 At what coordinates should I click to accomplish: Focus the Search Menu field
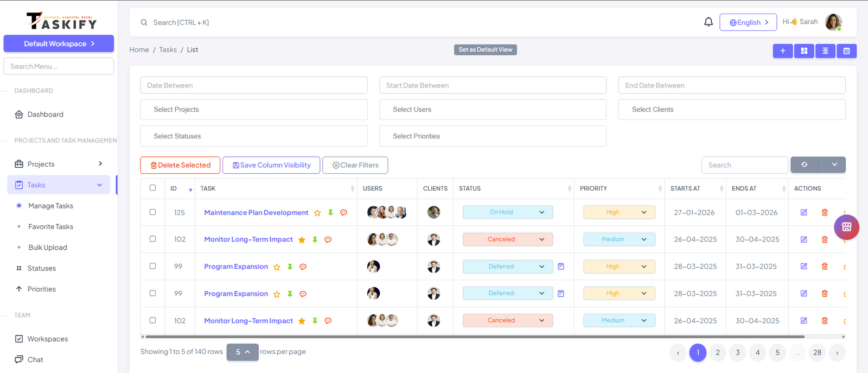pos(59,66)
